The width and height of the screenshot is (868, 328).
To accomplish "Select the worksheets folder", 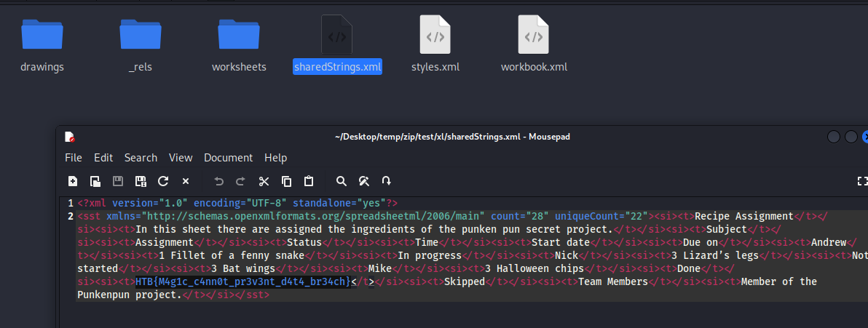I will (239, 44).
